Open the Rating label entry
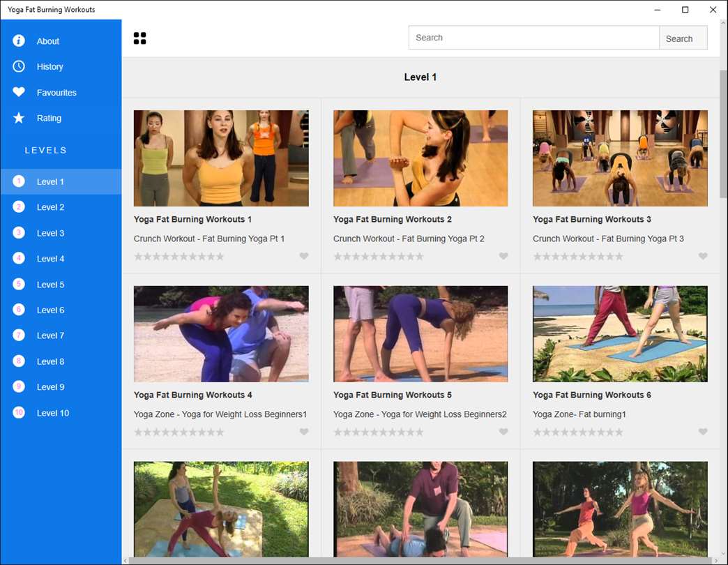This screenshot has width=728, height=565. [49, 118]
